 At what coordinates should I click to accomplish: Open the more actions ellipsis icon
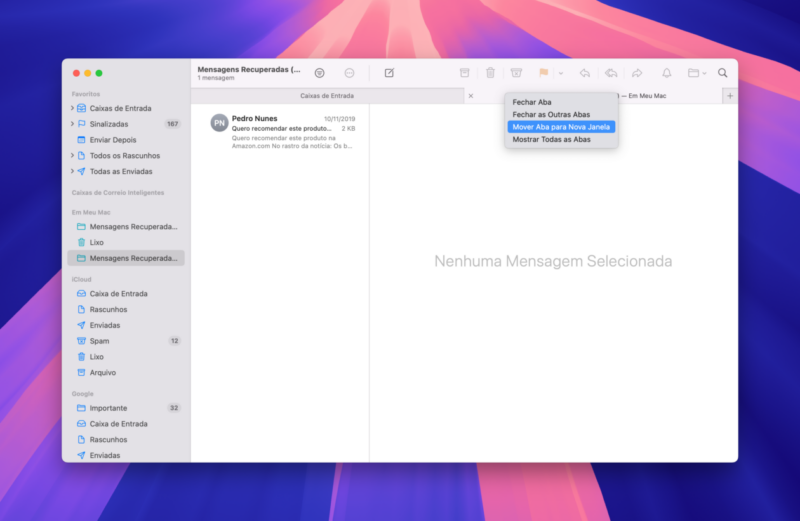pos(349,73)
